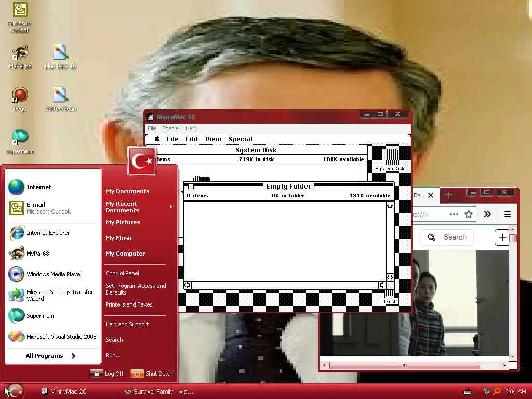Click the orange search tray icon
The width and height of the screenshot is (532, 399).
(x=497, y=391)
